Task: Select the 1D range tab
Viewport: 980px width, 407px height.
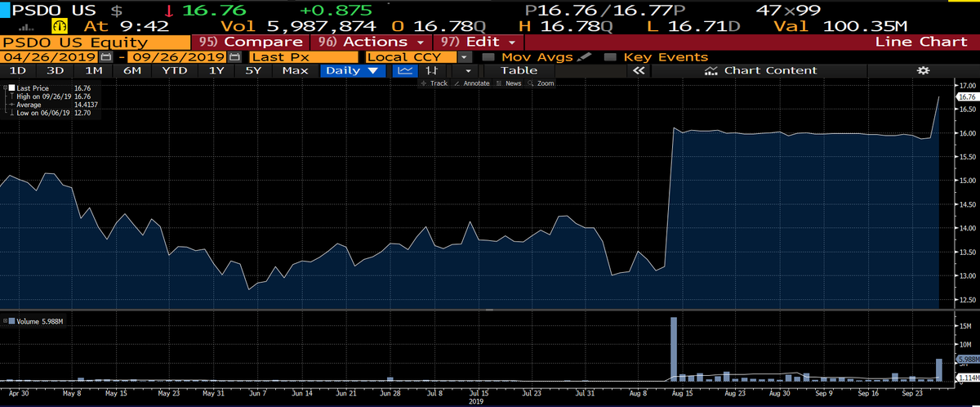Action: tap(16, 71)
